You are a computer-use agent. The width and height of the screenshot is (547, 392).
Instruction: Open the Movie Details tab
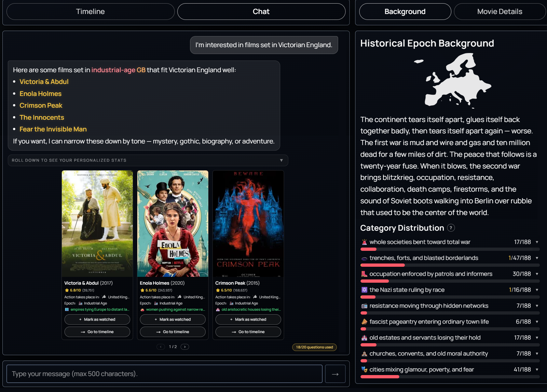pyautogui.click(x=500, y=12)
